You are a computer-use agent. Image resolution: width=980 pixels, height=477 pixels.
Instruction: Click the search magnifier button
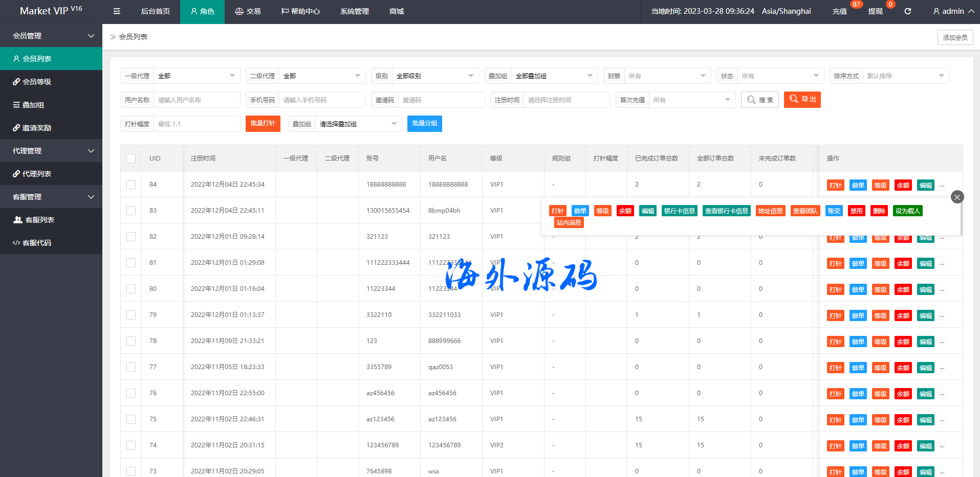pyautogui.click(x=759, y=100)
